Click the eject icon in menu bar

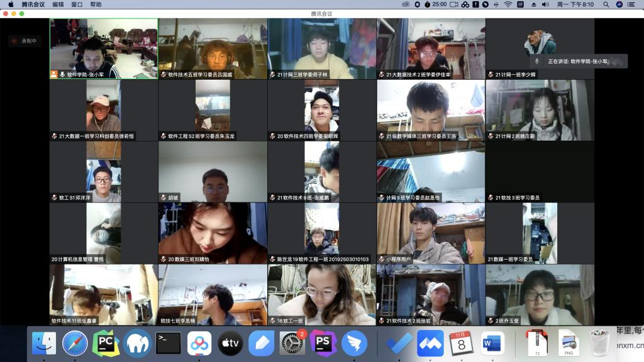point(533,4)
